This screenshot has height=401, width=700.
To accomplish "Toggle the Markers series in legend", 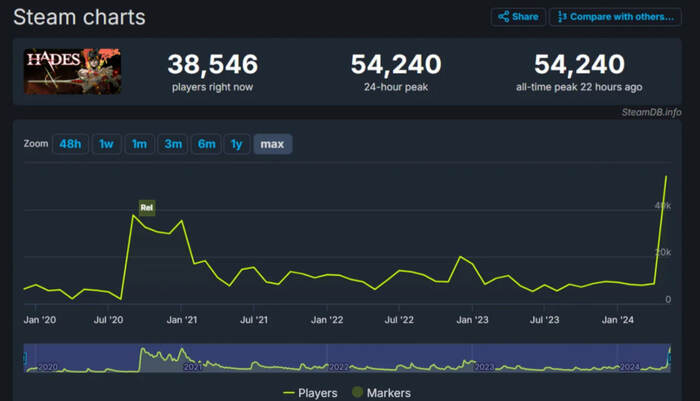I will pos(382,393).
